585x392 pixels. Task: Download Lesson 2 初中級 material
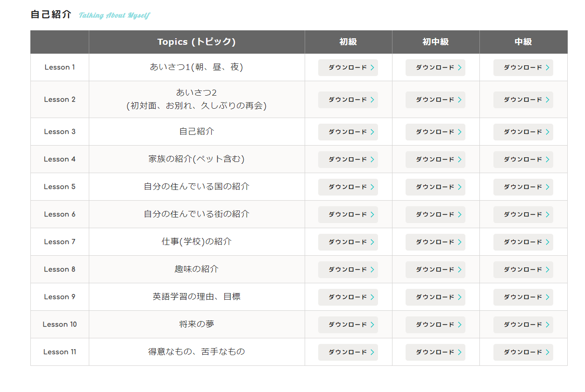click(x=435, y=100)
